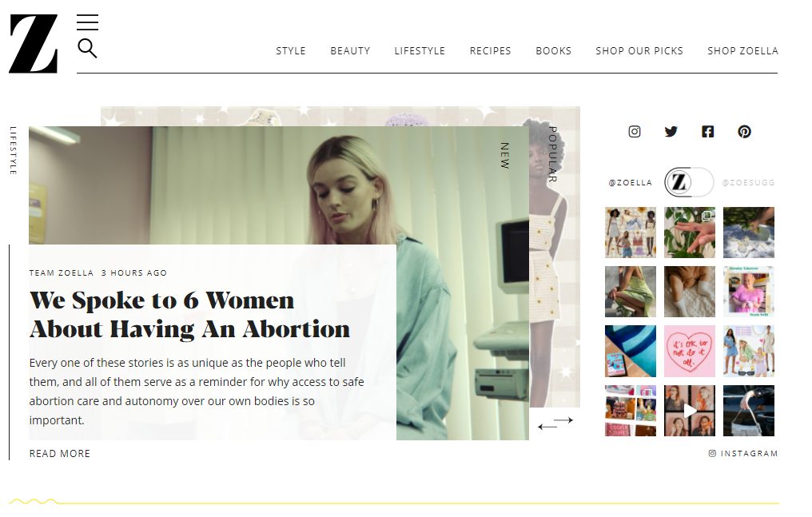Click READ MORE under the article
The height and width of the screenshot is (517, 812).
click(60, 453)
